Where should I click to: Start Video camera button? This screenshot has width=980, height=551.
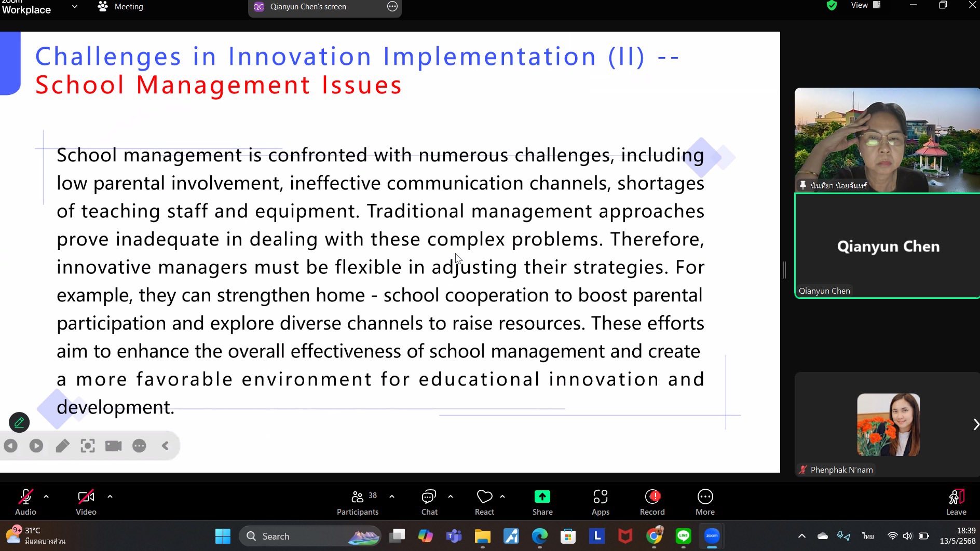point(86,502)
